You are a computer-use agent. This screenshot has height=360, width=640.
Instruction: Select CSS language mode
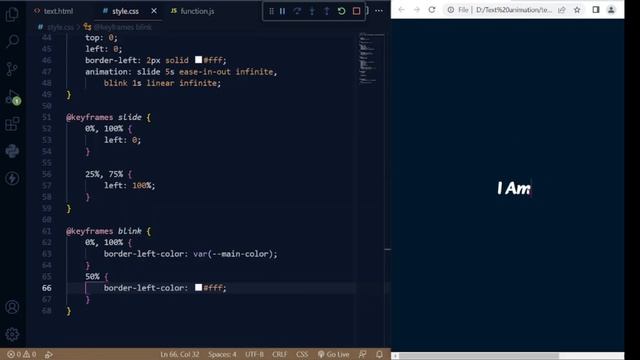click(x=302, y=354)
